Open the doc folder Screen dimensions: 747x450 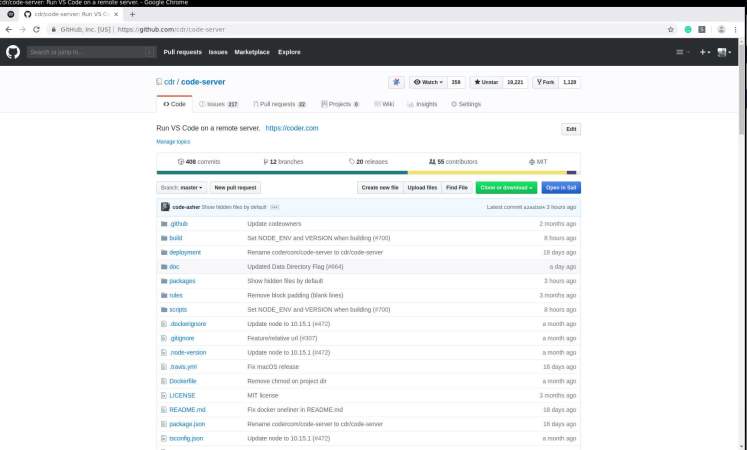pyautogui.click(x=174, y=267)
